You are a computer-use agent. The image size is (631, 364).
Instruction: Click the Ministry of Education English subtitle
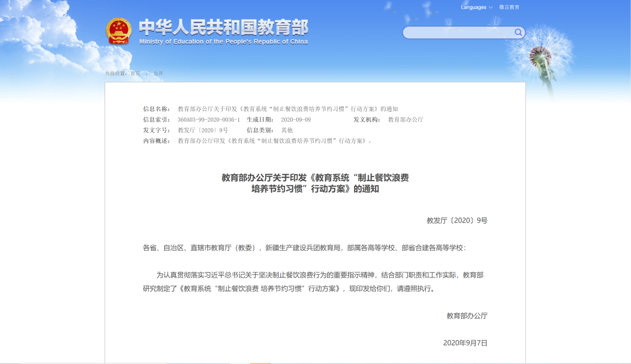click(x=223, y=41)
